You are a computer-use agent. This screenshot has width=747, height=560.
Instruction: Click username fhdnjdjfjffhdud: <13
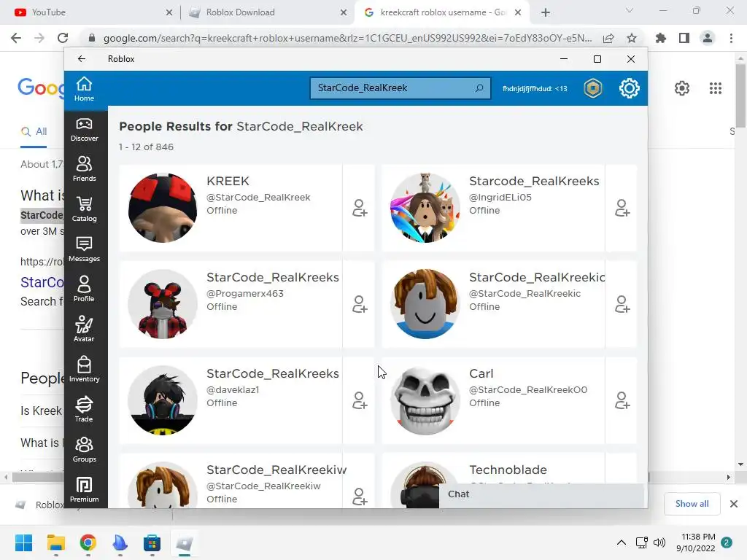535,88
